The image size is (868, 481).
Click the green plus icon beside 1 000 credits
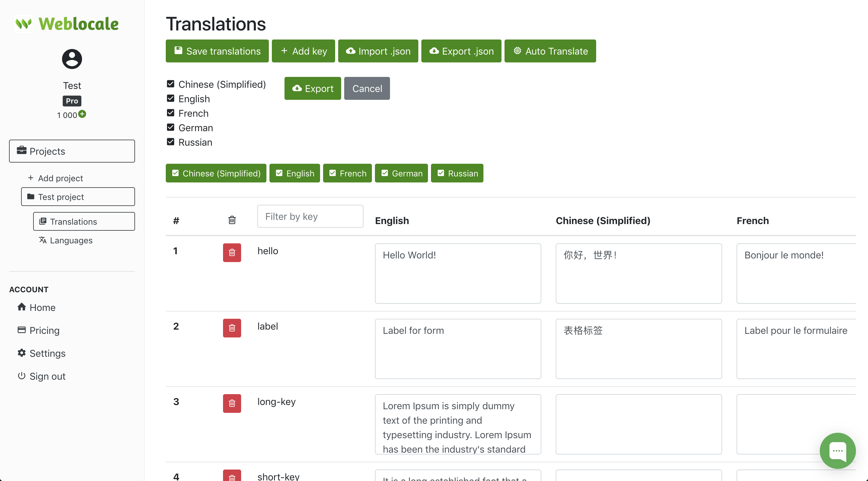[x=82, y=114]
